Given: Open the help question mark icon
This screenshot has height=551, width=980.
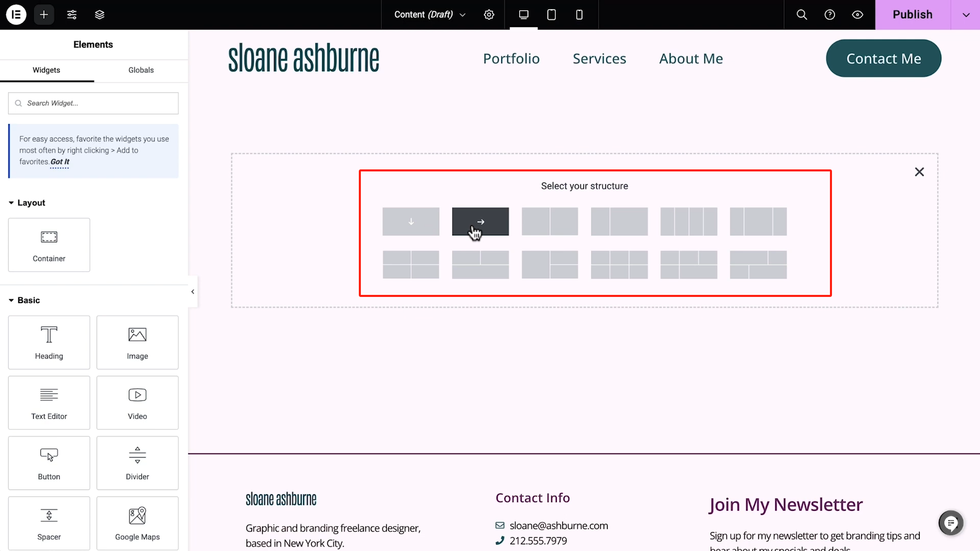Looking at the screenshot, I should [x=830, y=15].
